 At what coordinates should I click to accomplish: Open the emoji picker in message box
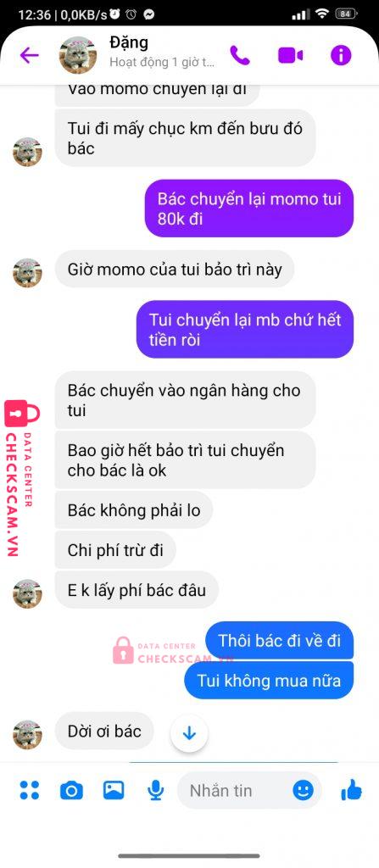pyautogui.click(x=303, y=791)
